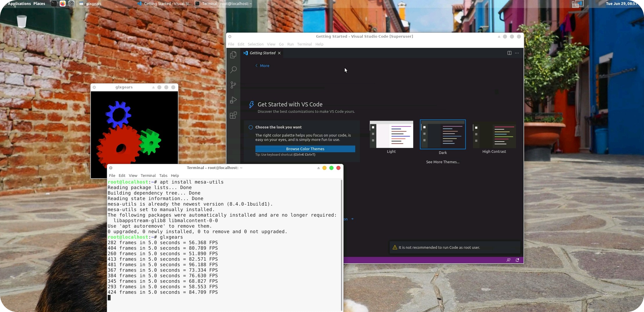Click the lightning bolt icon beside Get Started
The height and width of the screenshot is (312, 644).
[x=251, y=105]
